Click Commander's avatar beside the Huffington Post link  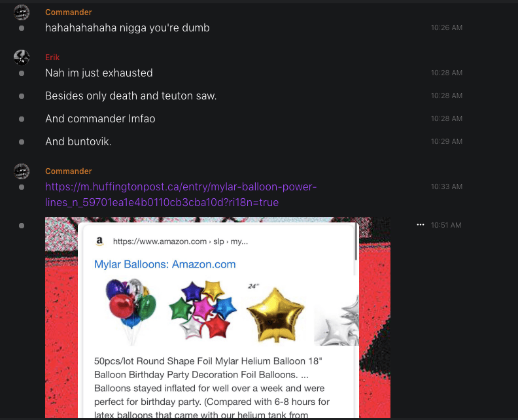(x=22, y=171)
